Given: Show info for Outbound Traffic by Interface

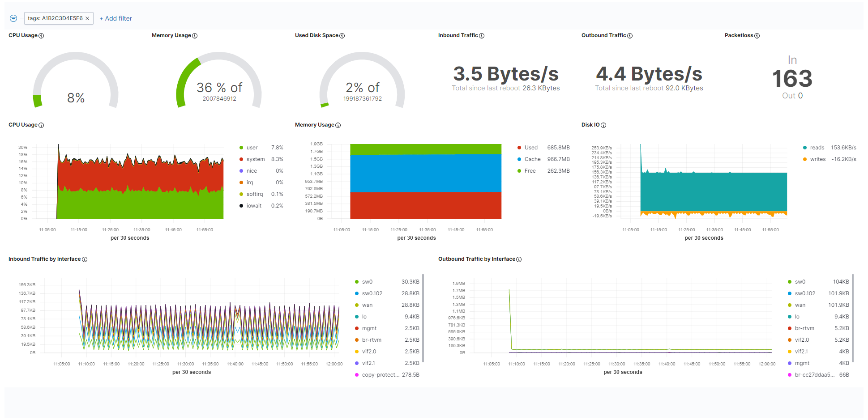Looking at the screenshot, I should pos(519,259).
